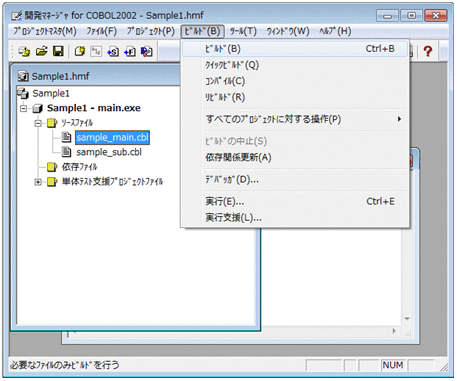457x381 pixels.
Task: Click the cube icon beside Sample1 - main.exe
Action: pyautogui.click(x=38, y=108)
